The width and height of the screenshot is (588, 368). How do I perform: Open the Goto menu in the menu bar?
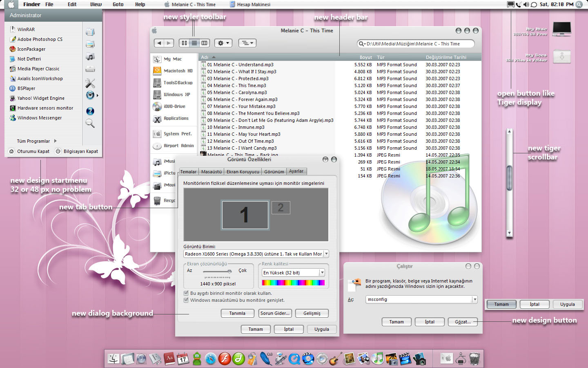(x=118, y=4)
